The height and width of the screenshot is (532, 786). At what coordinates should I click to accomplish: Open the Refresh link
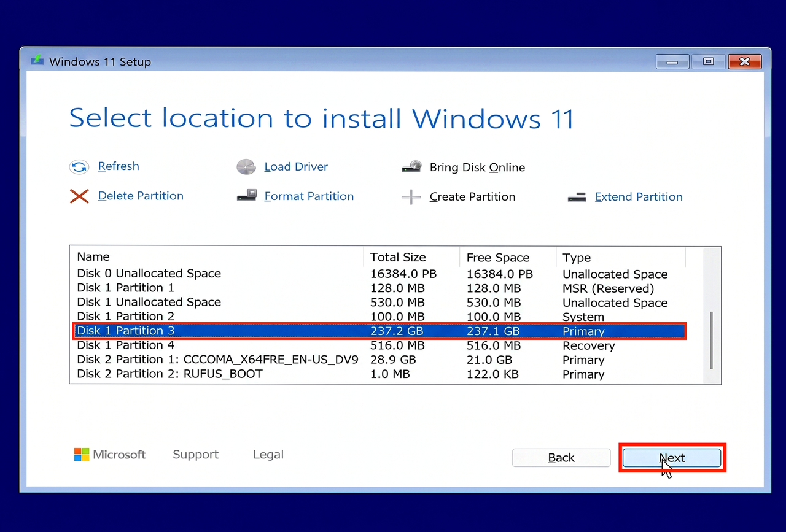119,166
